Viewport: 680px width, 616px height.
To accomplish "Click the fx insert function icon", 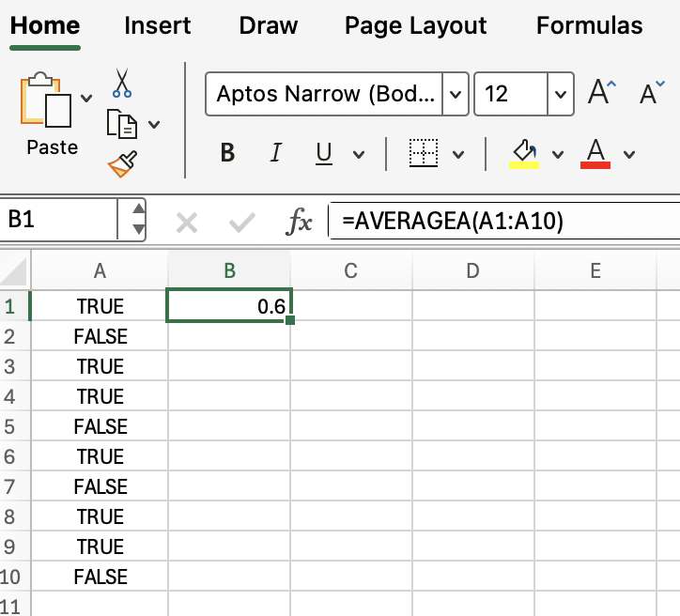I will (x=299, y=221).
